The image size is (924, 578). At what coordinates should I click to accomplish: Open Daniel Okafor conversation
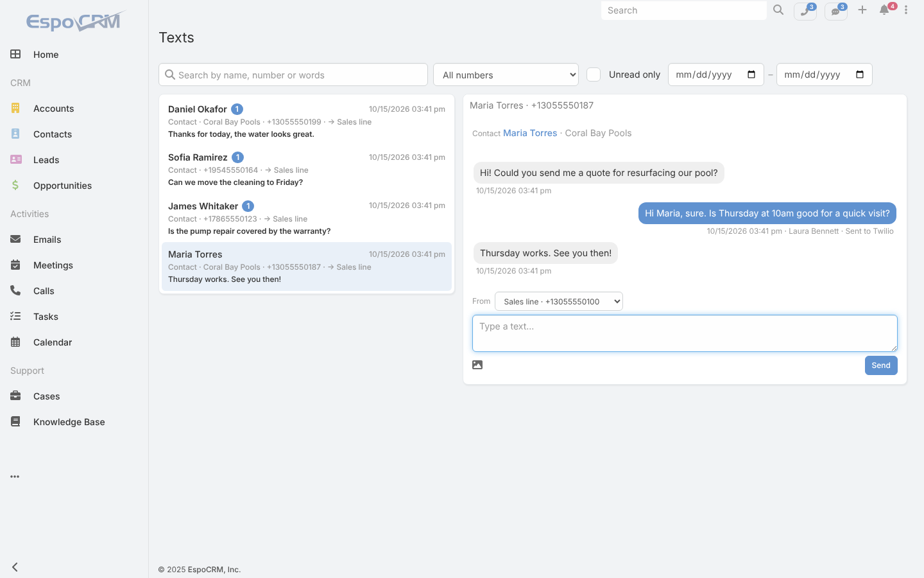point(307,121)
